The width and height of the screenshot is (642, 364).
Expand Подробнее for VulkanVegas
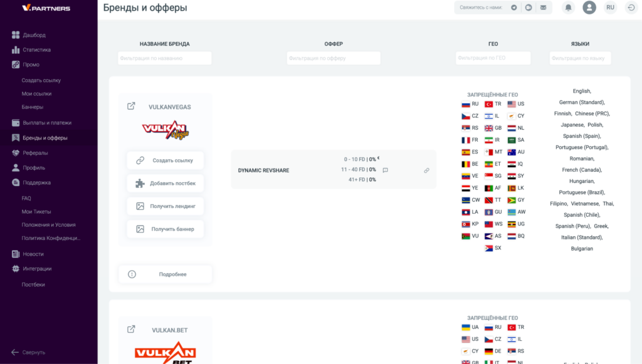click(166, 274)
